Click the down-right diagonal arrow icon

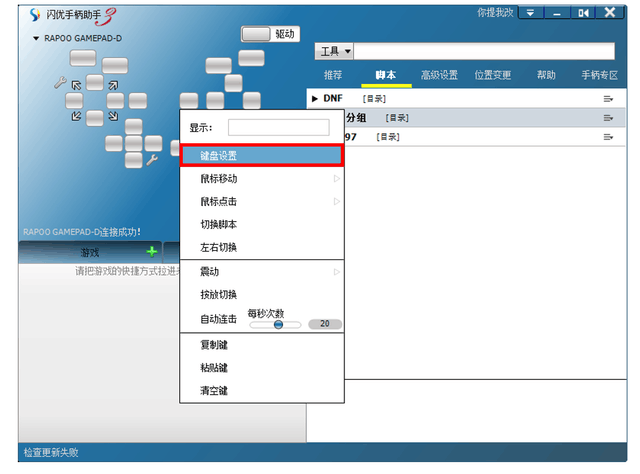click(113, 116)
